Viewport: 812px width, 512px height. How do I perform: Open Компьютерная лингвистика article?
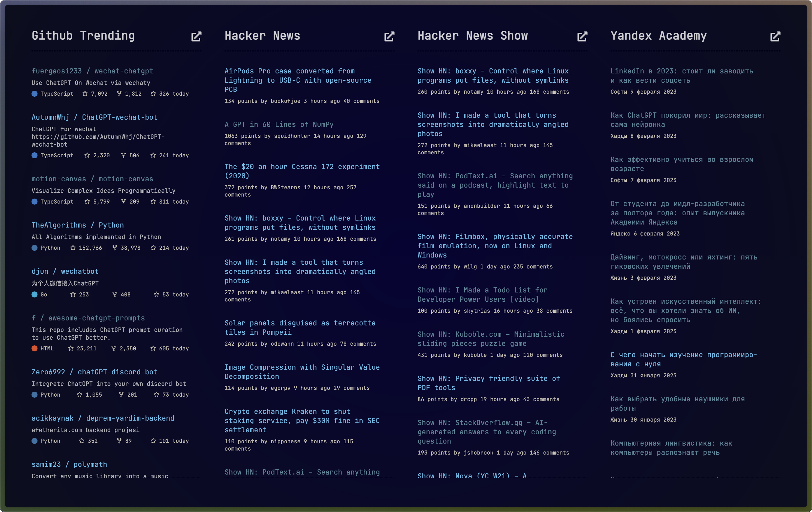tap(671, 448)
